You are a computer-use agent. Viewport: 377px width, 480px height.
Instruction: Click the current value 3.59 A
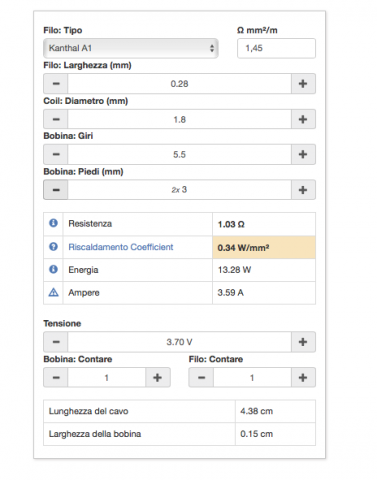pos(231,293)
